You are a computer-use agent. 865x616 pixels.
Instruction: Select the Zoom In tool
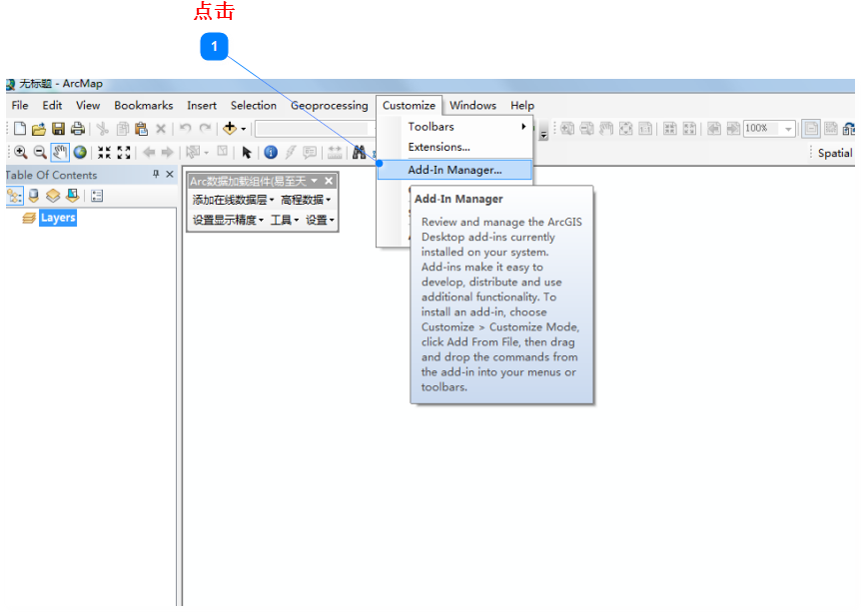click(20, 153)
